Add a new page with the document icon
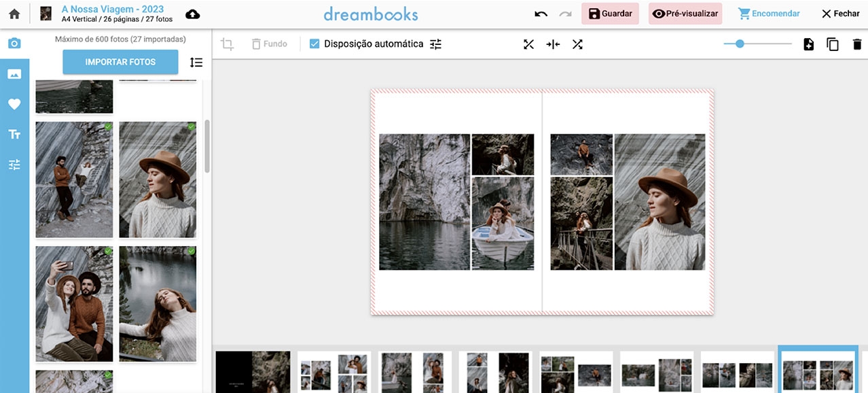The width and height of the screenshot is (868, 393). coord(808,44)
